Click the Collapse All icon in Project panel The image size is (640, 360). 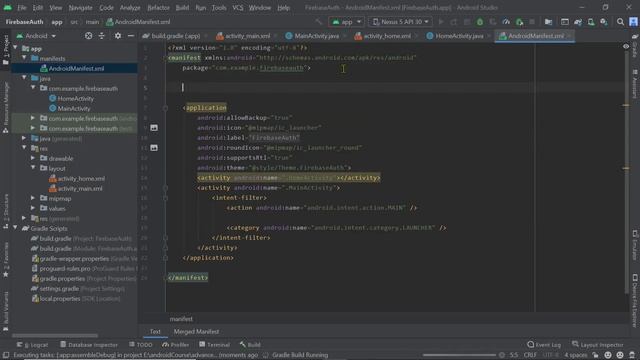point(102,36)
